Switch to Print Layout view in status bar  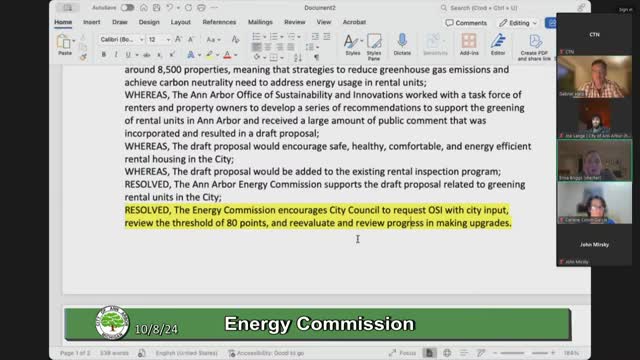(429, 353)
